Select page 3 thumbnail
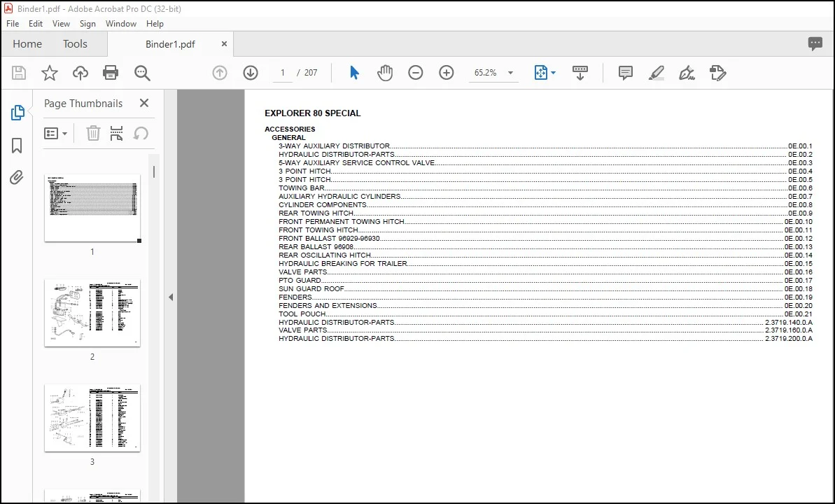The height and width of the screenshot is (504, 835). tap(92, 418)
